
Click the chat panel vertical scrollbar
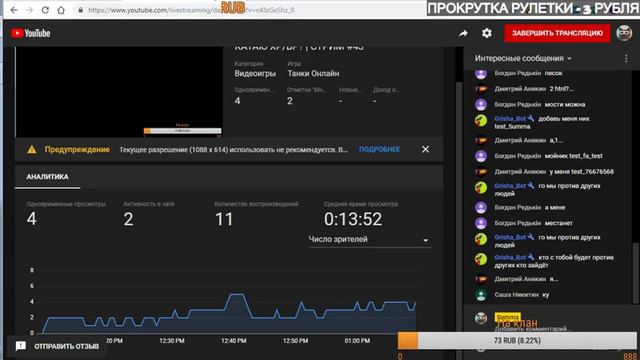pos(635,273)
